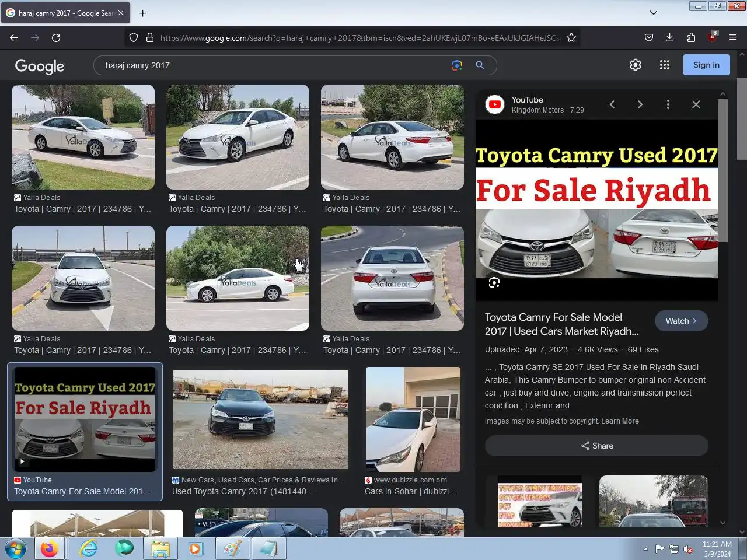
Task: Open the preview panel three-dot menu
Action: click(668, 104)
